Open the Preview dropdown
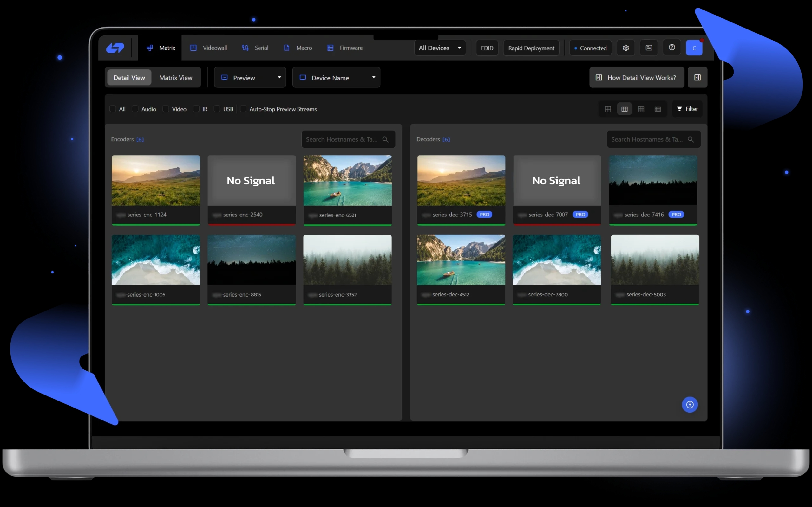 pyautogui.click(x=250, y=77)
